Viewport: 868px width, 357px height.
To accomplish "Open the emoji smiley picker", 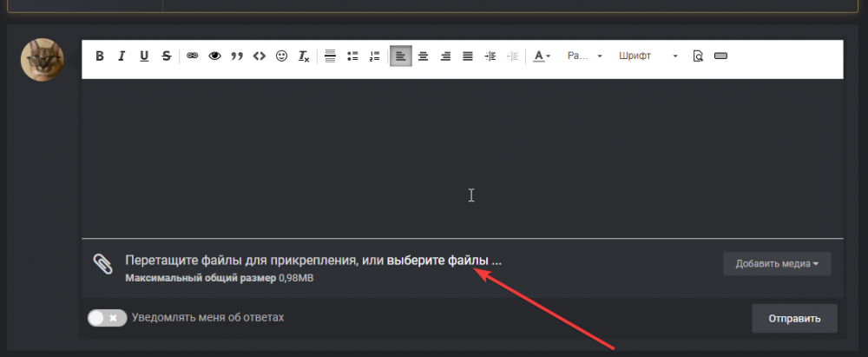I will click(281, 56).
